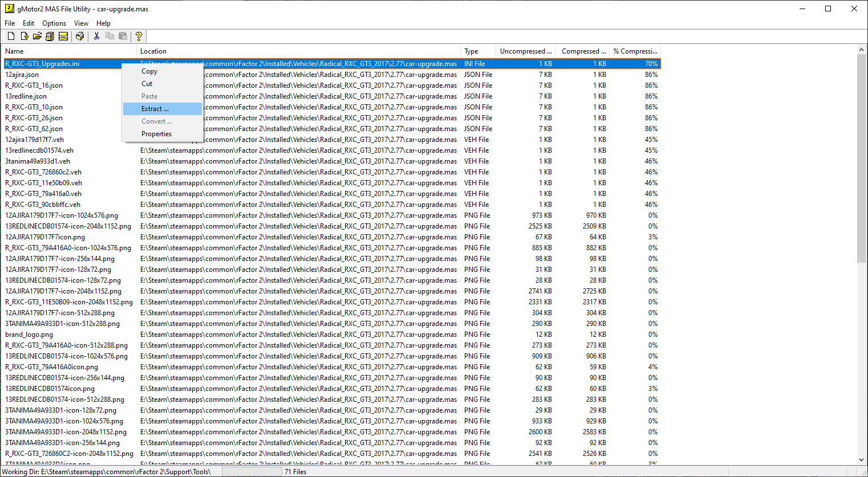This screenshot has width=868, height=477.
Task: Open the View menu
Action: coord(81,23)
